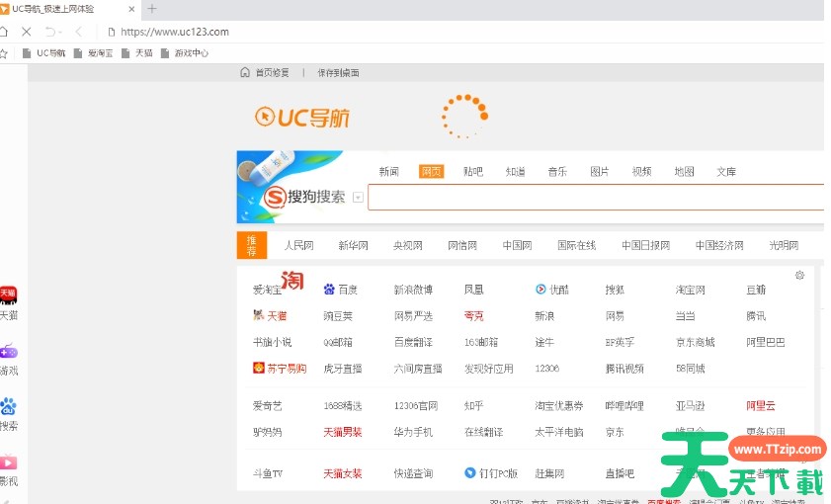Switch to the 图片 search tab

click(600, 172)
